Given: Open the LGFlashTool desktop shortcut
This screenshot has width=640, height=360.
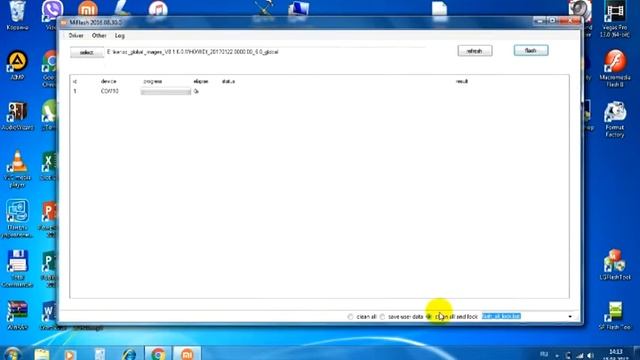Looking at the screenshot, I should (615, 264).
